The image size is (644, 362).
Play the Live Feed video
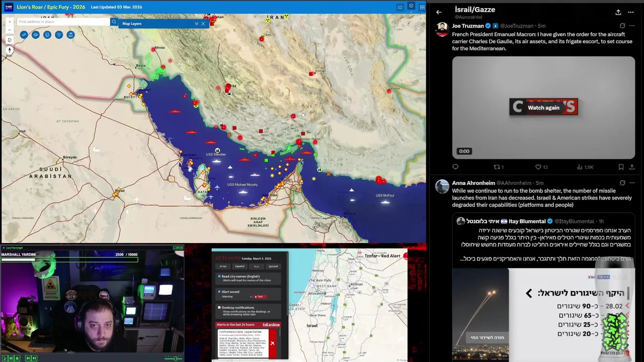(x=5, y=358)
